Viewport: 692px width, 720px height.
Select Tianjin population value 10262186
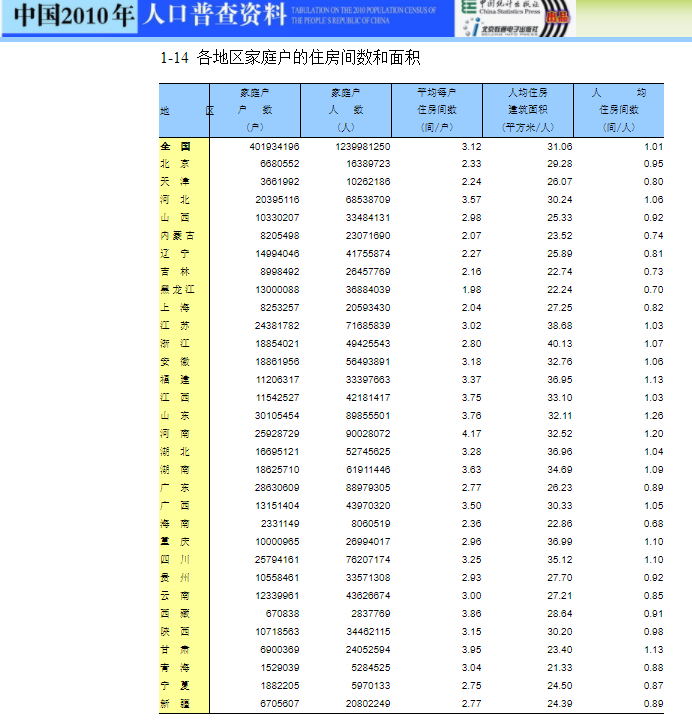click(368, 182)
